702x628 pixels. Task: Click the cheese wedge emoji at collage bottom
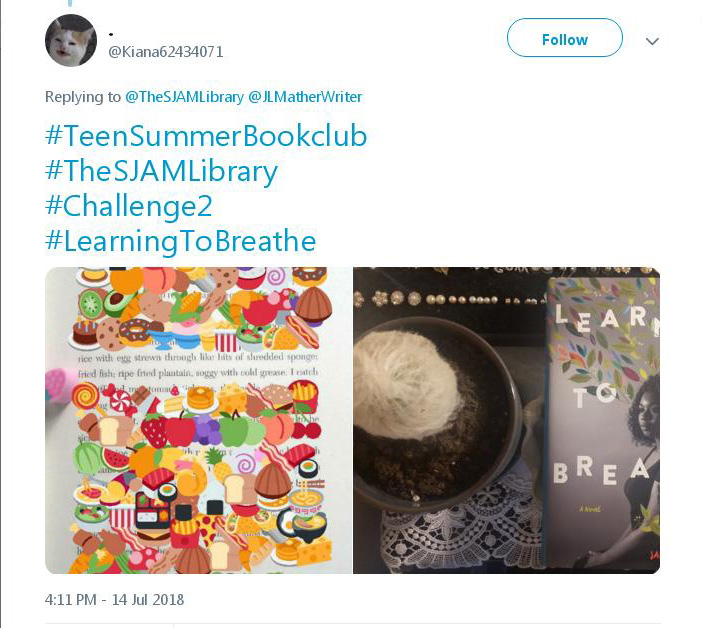(315, 551)
